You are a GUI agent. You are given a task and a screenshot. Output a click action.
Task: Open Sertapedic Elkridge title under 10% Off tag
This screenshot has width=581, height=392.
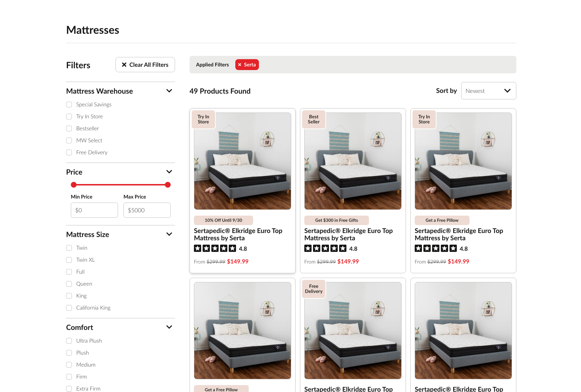(x=238, y=234)
